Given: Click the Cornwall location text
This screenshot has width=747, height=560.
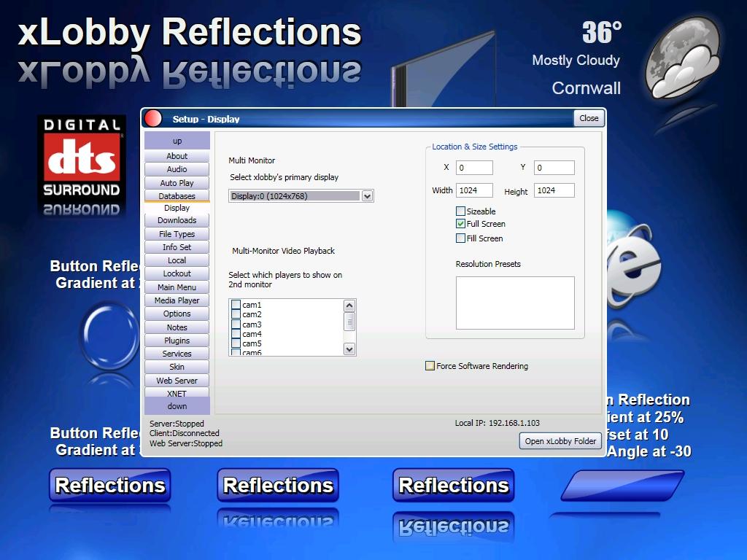Looking at the screenshot, I should click(x=586, y=88).
